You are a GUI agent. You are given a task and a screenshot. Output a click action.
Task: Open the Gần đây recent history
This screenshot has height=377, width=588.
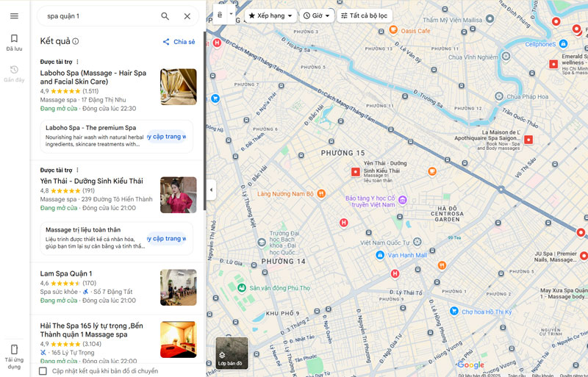pyautogui.click(x=14, y=73)
